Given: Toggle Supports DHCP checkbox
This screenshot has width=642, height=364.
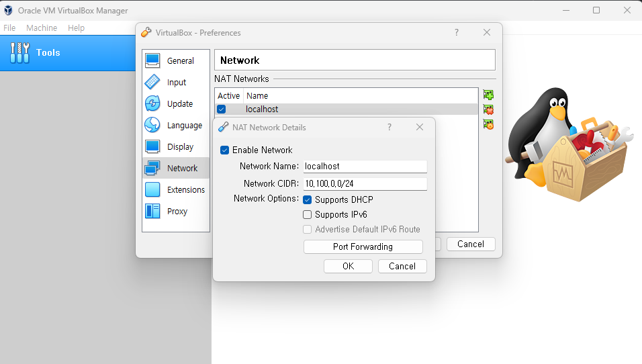Looking at the screenshot, I should [307, 200].
